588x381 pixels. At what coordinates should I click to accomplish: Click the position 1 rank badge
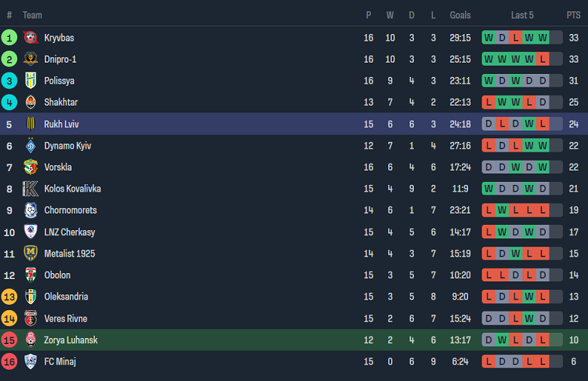pyautogui.click(x=9, y=38)
